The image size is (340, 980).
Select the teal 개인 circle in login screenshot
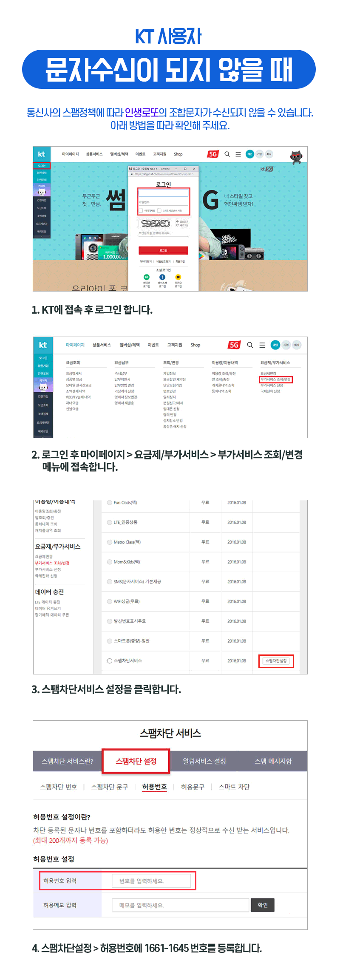click(250, 154)
